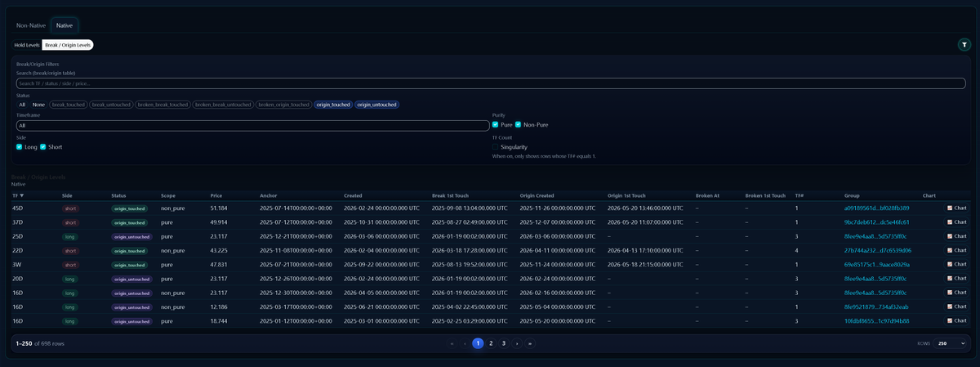Image resolution: width=980 pixels, height=367 pixels.
Task: Open Chart for the 45D row
Action: [x=956, y=208]
